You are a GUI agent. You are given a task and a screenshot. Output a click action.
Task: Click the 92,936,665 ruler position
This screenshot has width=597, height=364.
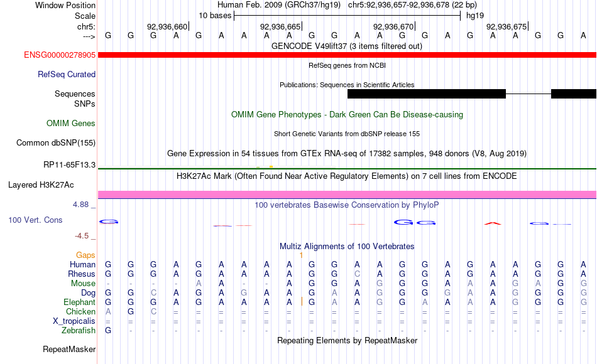[281, 26]
